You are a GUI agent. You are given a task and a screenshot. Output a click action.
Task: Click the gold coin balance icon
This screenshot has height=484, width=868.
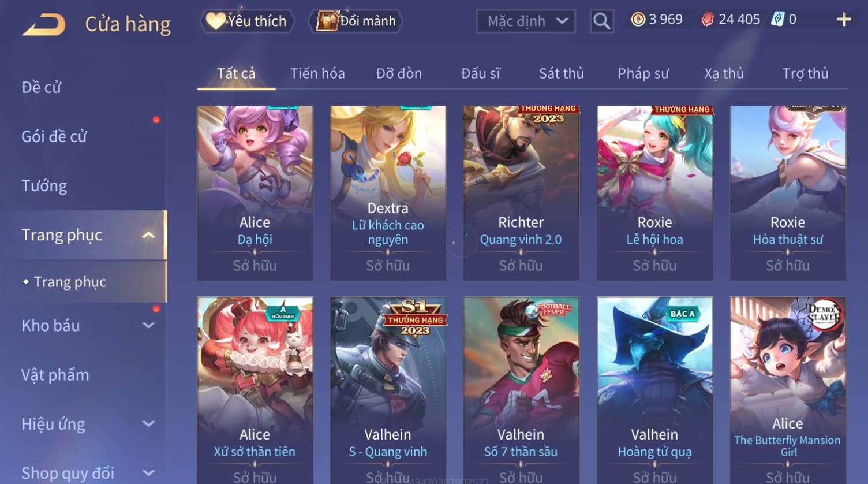click(638, 20)
